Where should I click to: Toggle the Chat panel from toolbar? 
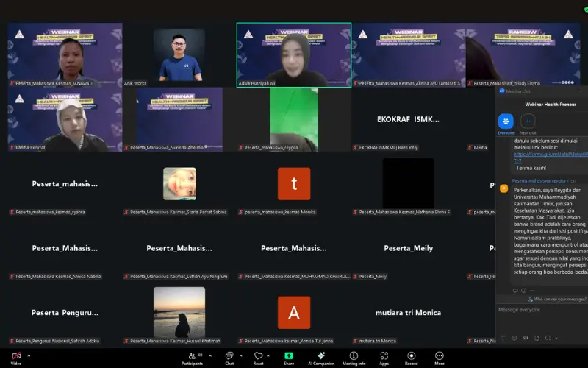pyautogui.click(x=229, y=357)
